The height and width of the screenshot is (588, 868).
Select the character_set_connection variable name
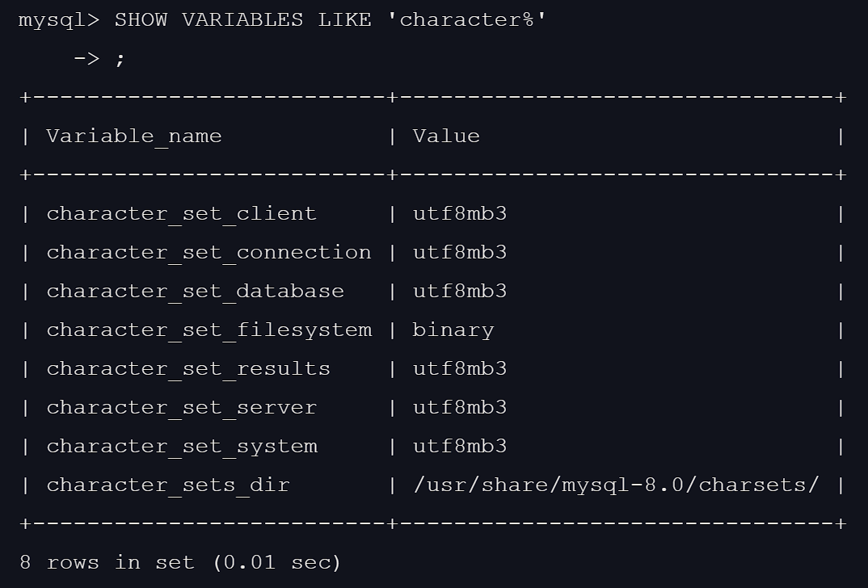(209, 253)
